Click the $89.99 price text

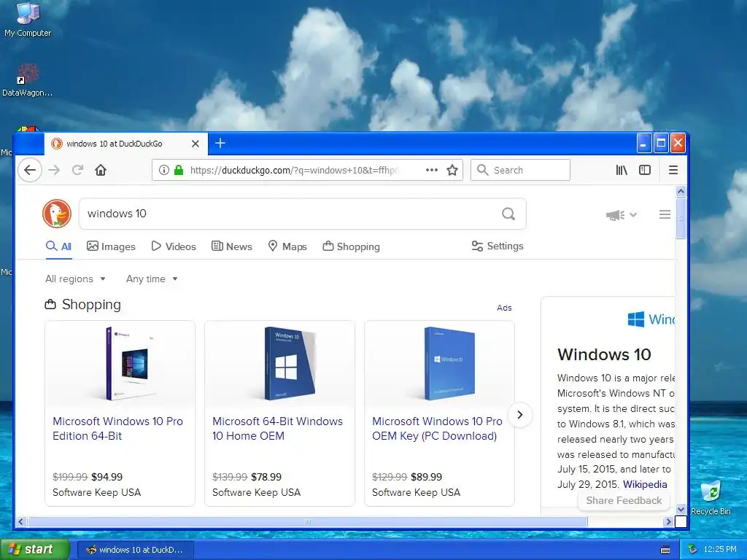pyautogui.click(x=426, y=477)
